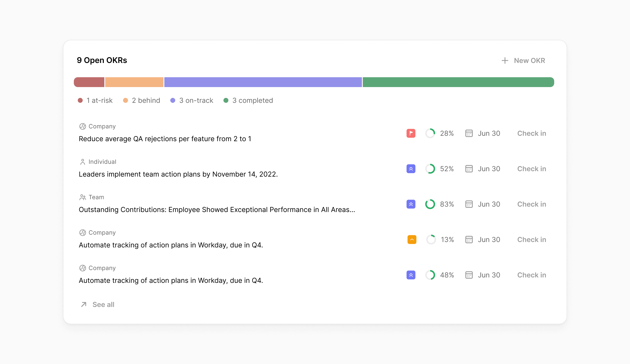
Task: Select the 1 at-risk legend item
Action: pos(95,100)
